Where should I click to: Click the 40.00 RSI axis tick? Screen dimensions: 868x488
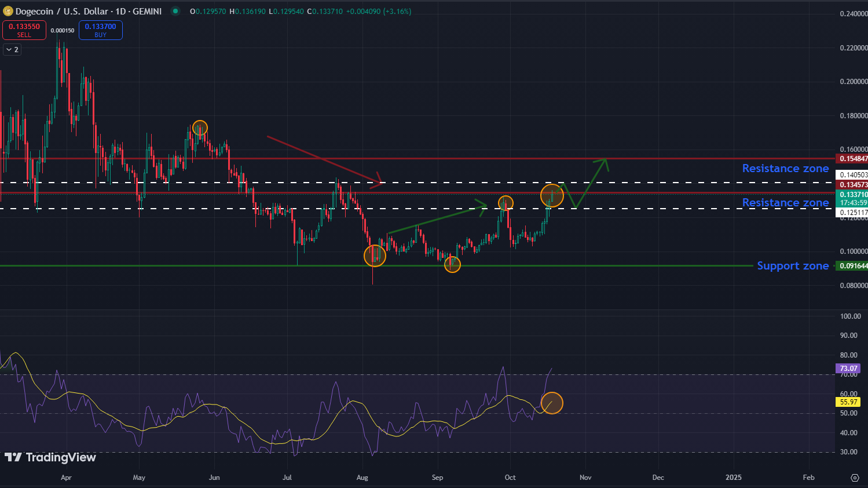point(849,433)
